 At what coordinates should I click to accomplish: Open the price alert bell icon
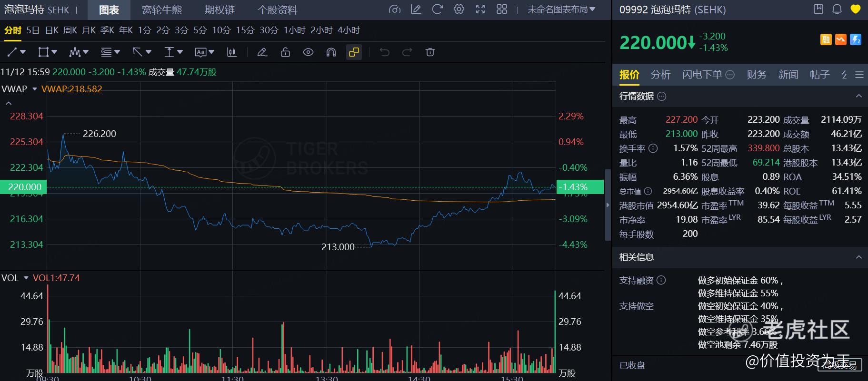point(837,9)
